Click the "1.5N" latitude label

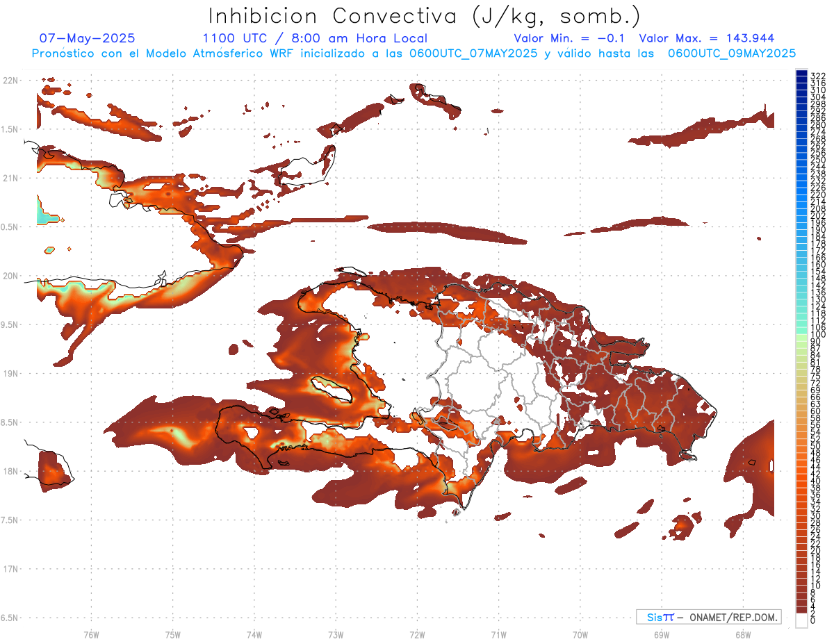pyautogui.click(x=10, y=129)
